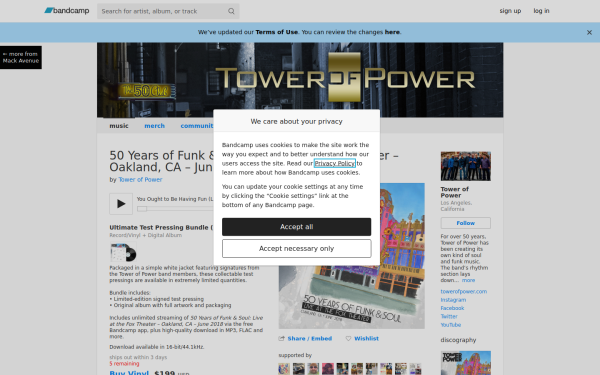Click the search magnifier icon
Viewport: 600px width, 375px height.
pos(231,11)
